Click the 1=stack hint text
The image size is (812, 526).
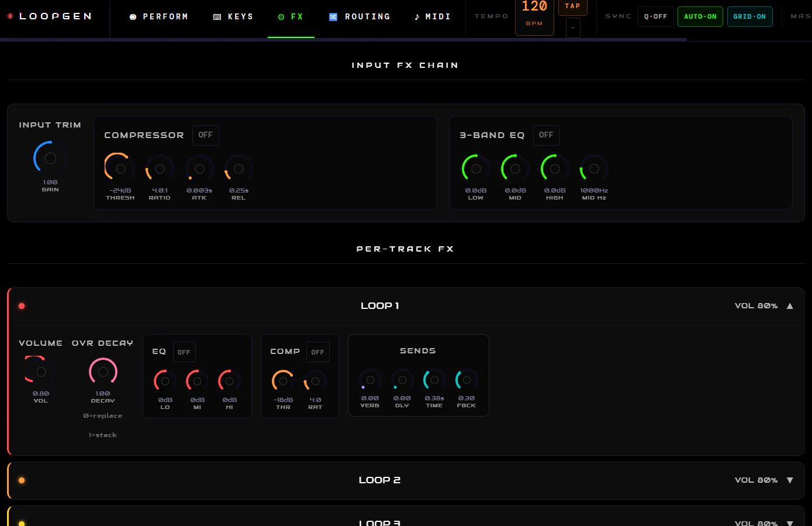tap(103, 435)
